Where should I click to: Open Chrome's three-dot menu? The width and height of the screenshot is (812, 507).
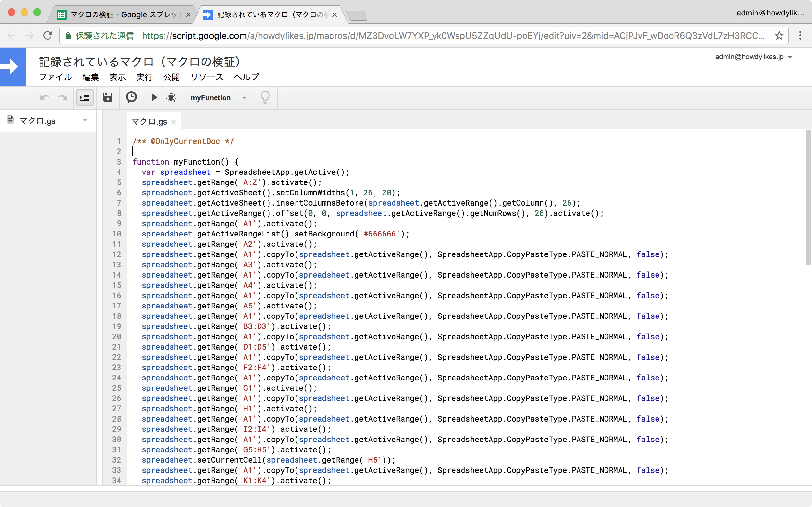click(800, 35)
